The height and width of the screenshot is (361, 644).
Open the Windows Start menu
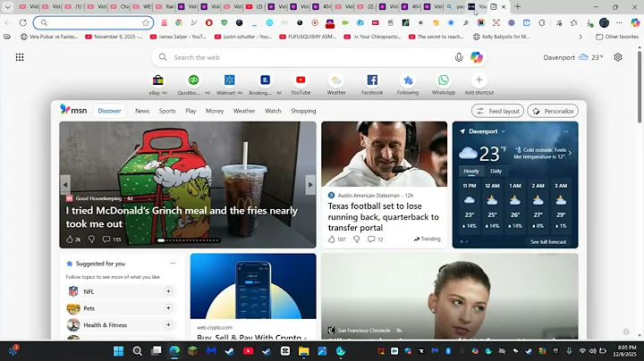[x=119, y=351]
